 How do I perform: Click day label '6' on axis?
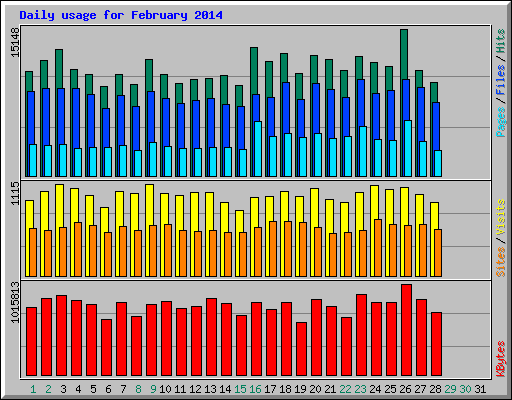(108, 389)
